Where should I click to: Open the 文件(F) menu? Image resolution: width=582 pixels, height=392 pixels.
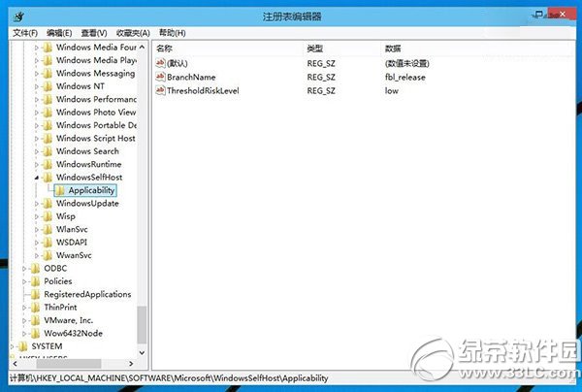tap(25, 33)
